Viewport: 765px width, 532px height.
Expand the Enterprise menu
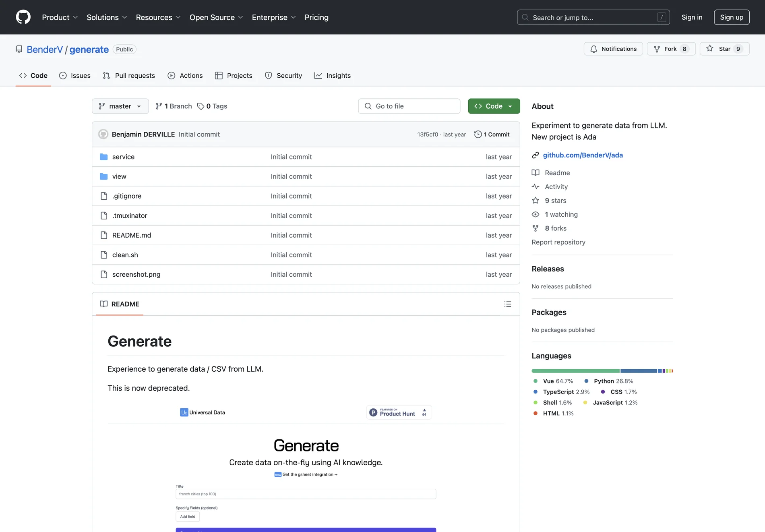pyautogui.click(x=274, y=17)
